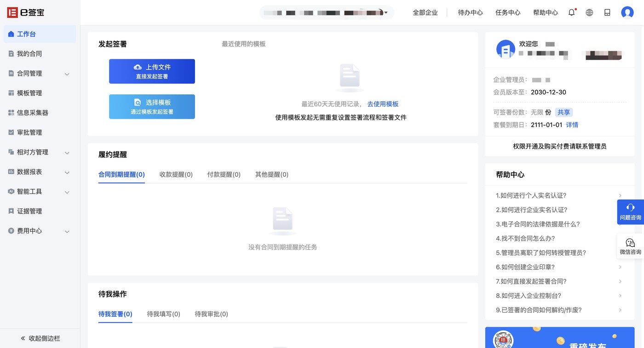Click 上传文件 直接发起签署 button

tap(152, 71)
